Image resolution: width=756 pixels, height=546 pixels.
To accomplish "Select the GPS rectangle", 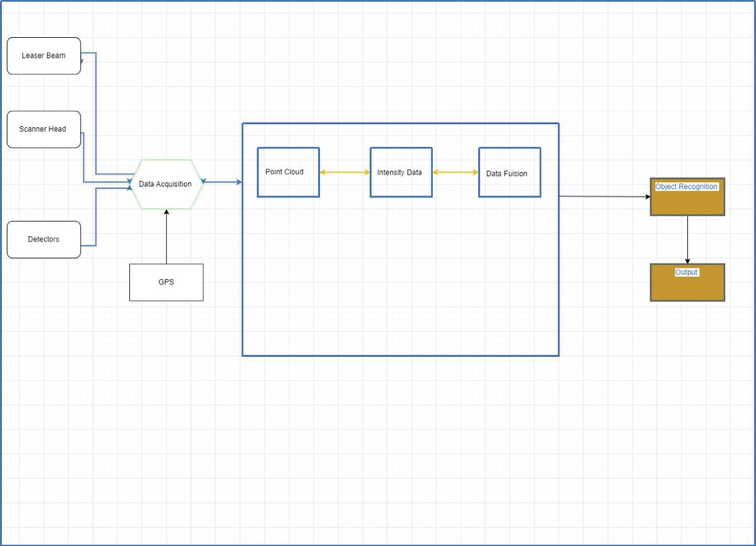I will coord(166,282).
